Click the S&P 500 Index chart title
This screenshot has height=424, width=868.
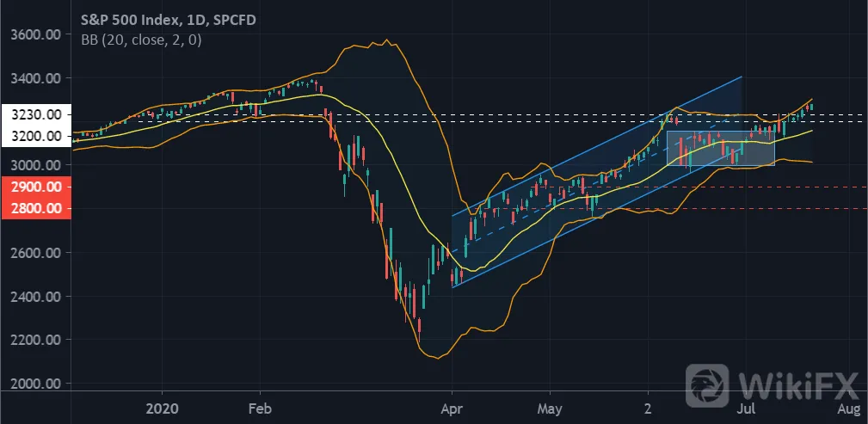click(169, 20)
